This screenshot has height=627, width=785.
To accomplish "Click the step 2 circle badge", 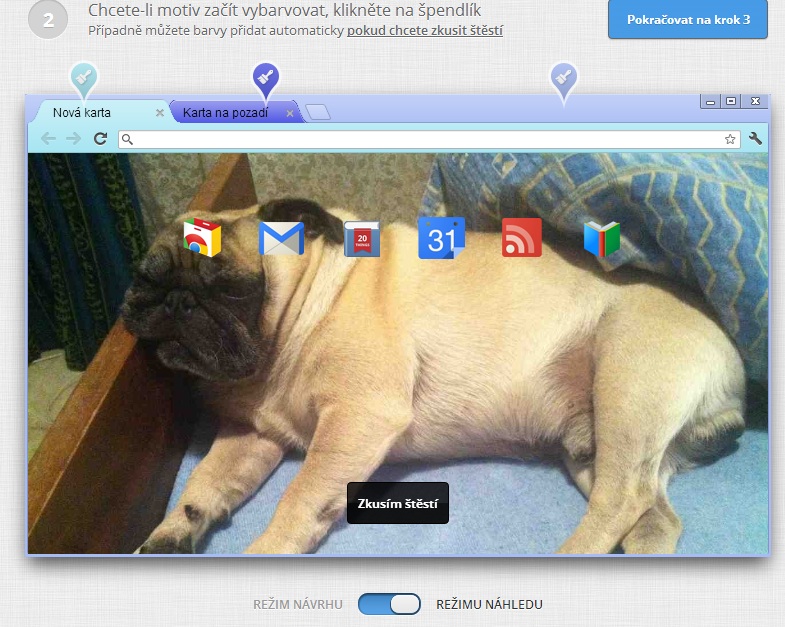I will point(48,20).
